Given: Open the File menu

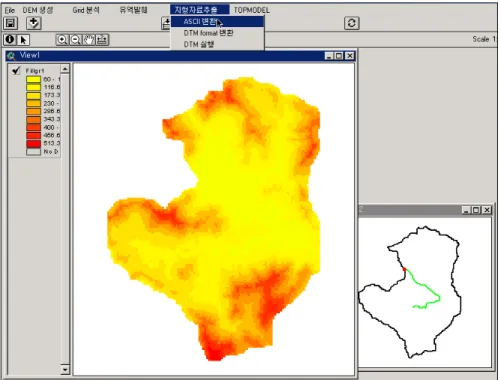Looking at the screenshot, I should (10, 10).
